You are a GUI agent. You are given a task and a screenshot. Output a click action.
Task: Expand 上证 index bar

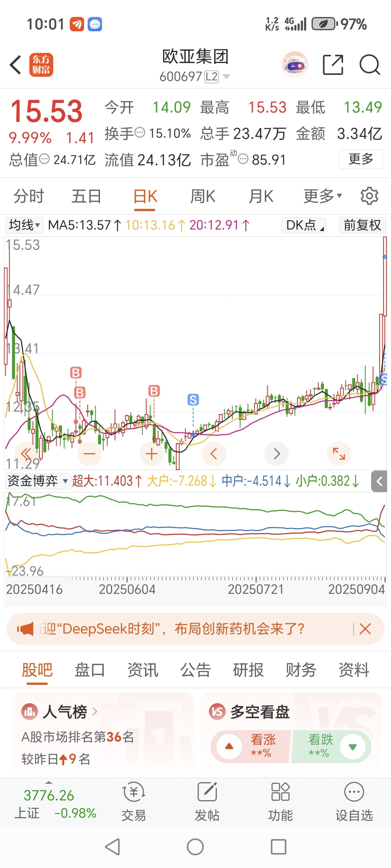49,782
